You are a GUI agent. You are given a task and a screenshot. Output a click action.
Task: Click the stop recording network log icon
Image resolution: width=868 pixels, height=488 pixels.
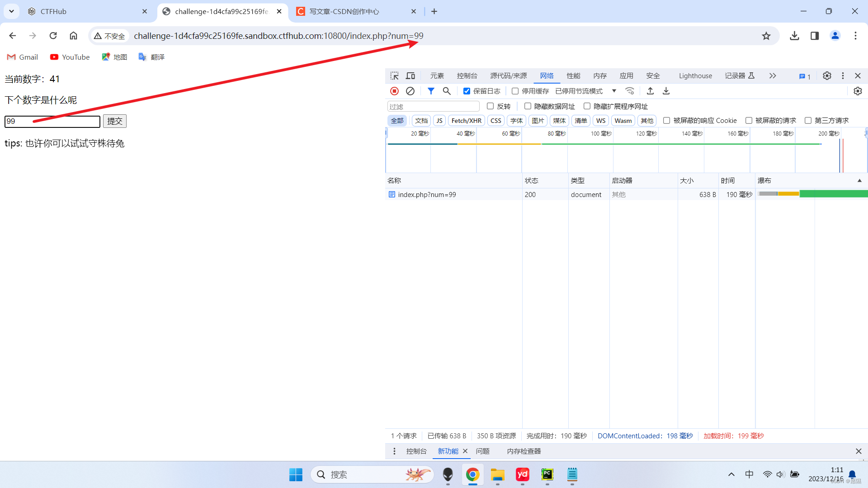coord(394,91)
